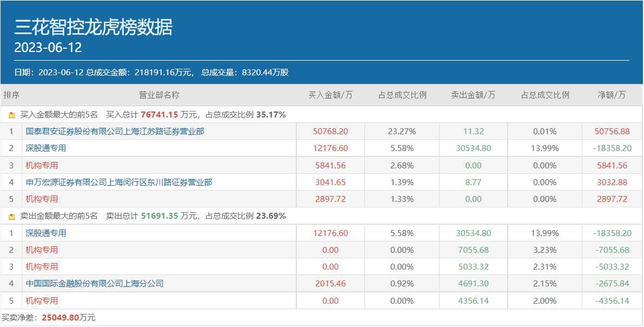This screenshot has width=644, height=327.
Task: Open 深股通专用 link in sell section
Action: [x=45, y=233]
